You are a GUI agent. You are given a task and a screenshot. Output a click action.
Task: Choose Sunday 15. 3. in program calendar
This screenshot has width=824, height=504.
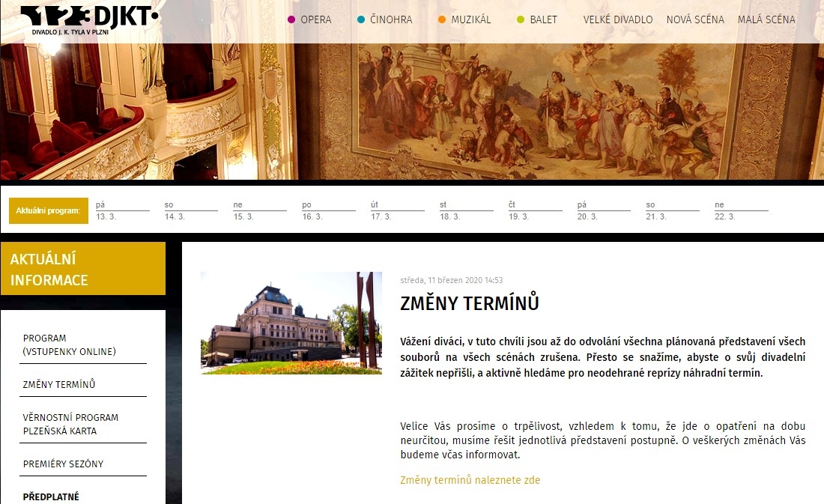point(260,210)
